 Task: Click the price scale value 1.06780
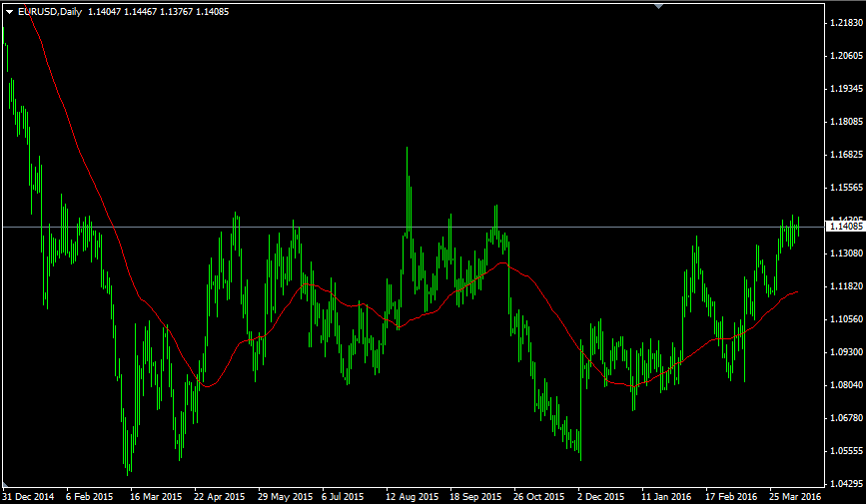[846, 418]
